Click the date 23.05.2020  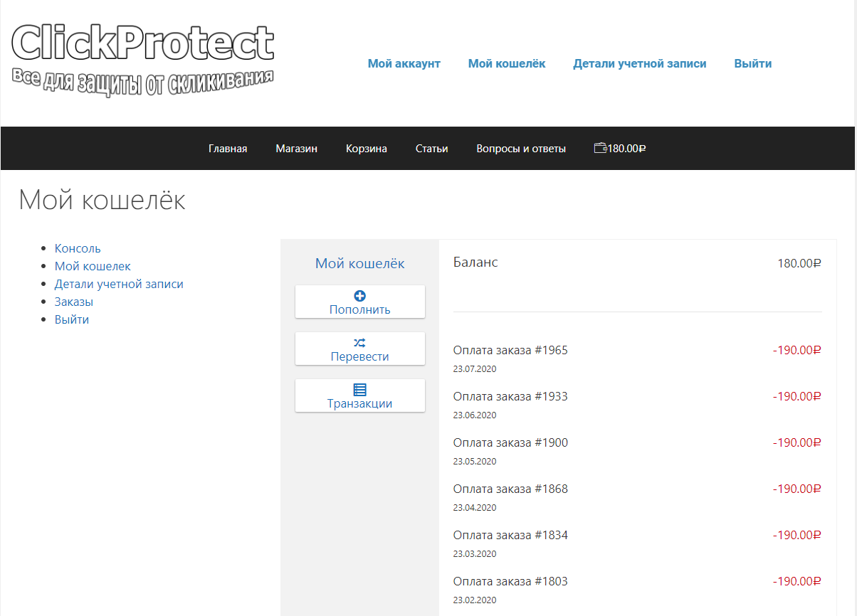click(x=475, y=462)
